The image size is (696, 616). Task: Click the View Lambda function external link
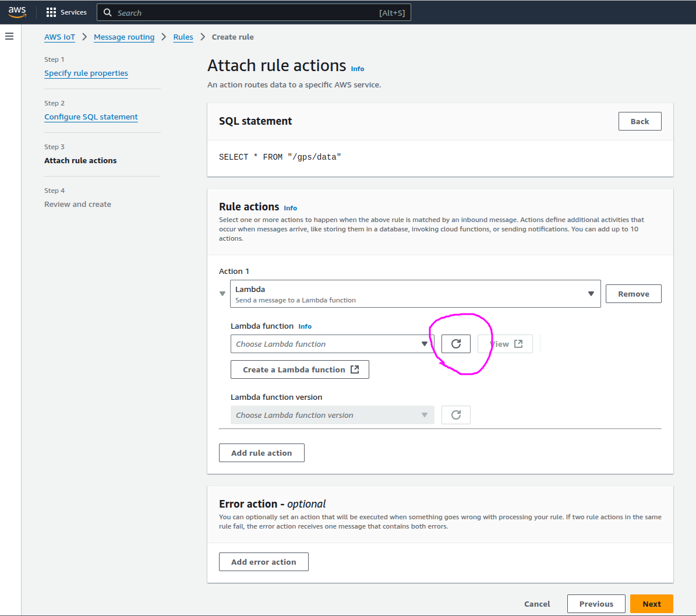pos(505,344)
